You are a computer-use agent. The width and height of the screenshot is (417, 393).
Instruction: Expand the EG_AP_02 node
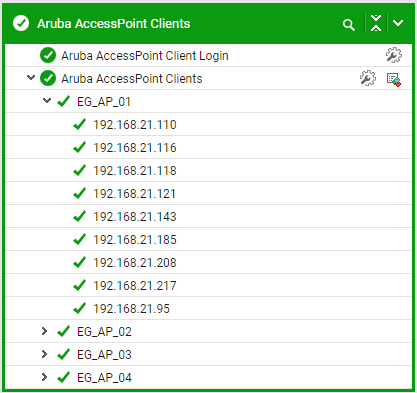(44, 331)
